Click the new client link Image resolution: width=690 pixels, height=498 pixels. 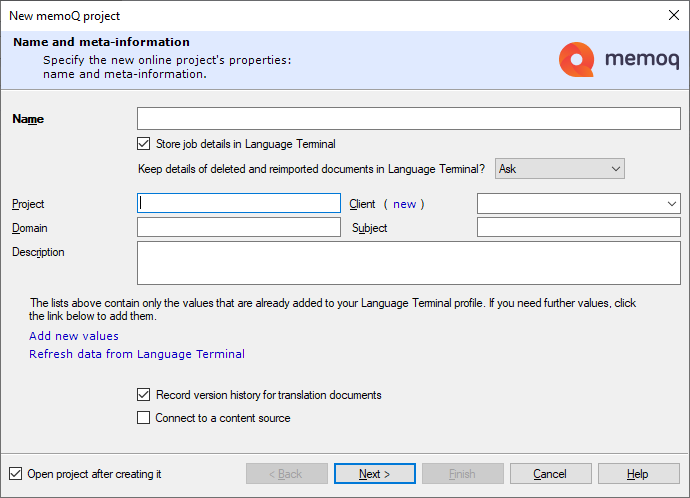pyautogui.click(x=404, y=204)
